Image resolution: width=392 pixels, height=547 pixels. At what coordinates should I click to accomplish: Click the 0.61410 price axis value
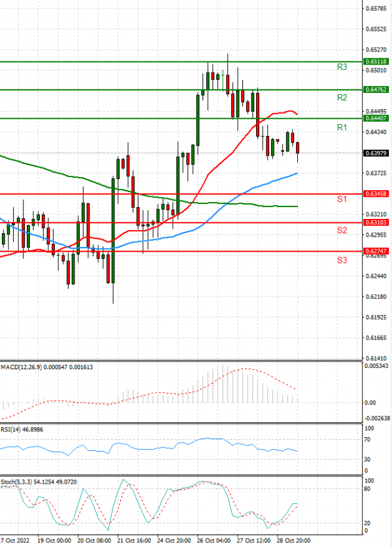[376, 358]
